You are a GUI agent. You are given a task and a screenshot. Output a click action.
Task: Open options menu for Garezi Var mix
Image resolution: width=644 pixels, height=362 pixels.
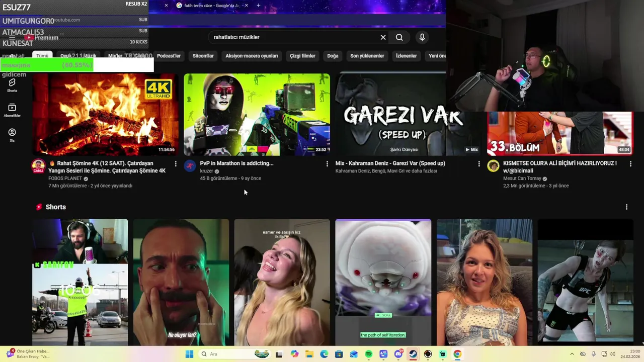[x=478, y=164]
